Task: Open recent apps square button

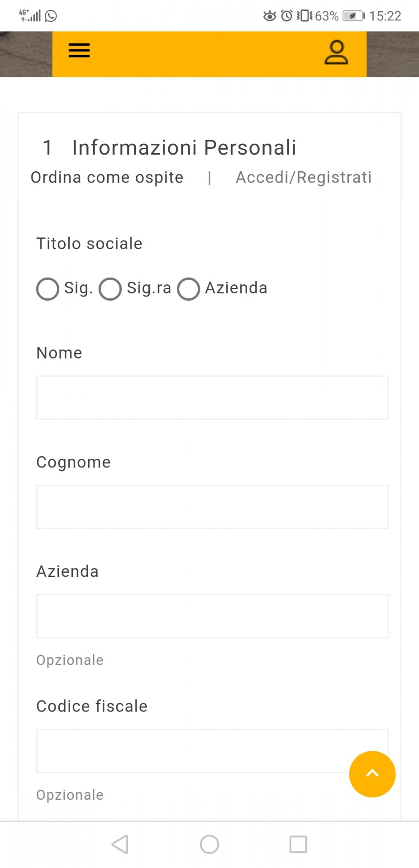Action: pos(298,844)
